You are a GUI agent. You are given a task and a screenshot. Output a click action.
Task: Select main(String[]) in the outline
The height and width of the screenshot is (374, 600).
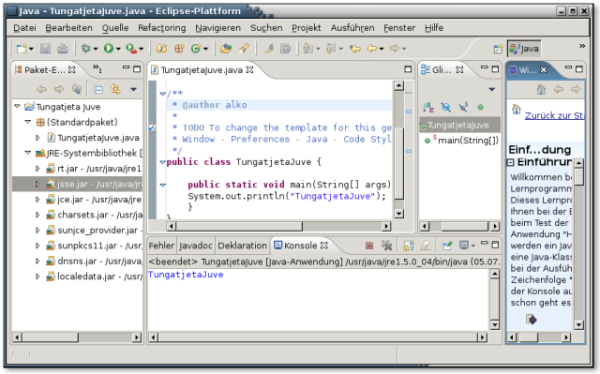click(x=468, y=140)
